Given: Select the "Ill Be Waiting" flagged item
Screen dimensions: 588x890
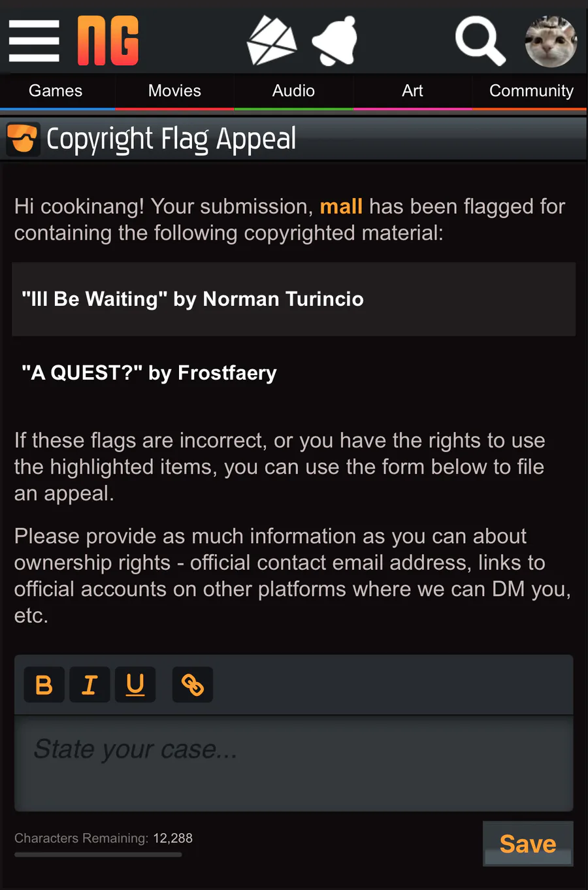Looking at the screenshot, I should click(293, 299).
